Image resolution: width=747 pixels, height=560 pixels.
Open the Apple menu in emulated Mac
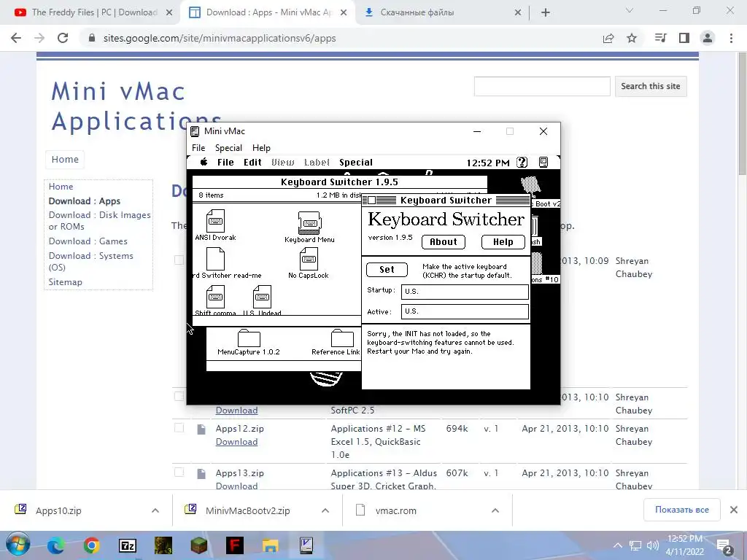click(204, 162)
